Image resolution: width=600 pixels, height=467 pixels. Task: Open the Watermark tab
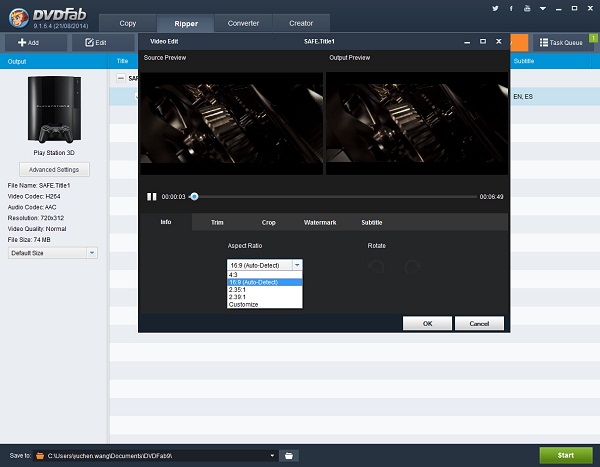[x=320, y=222]
